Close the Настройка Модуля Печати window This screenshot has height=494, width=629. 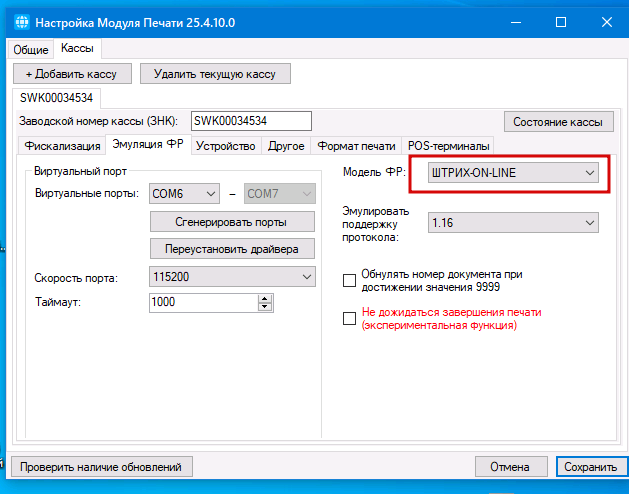[x=607, y=22]
